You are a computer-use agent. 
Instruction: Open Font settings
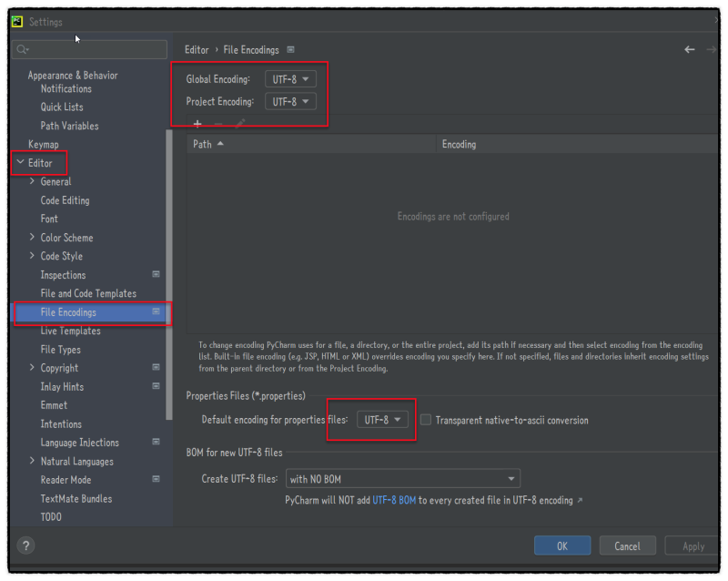click(49, 219)
